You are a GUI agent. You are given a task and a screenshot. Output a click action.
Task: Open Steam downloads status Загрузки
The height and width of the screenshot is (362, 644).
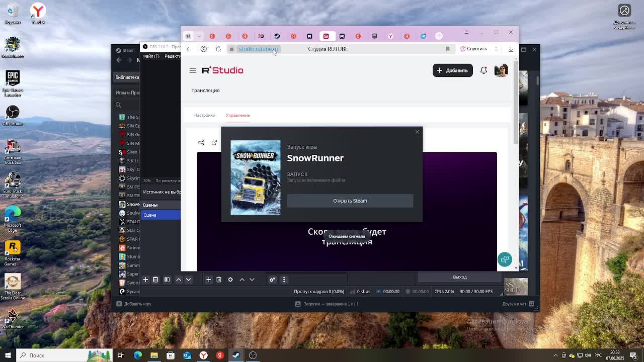click(x=327, y=304)
